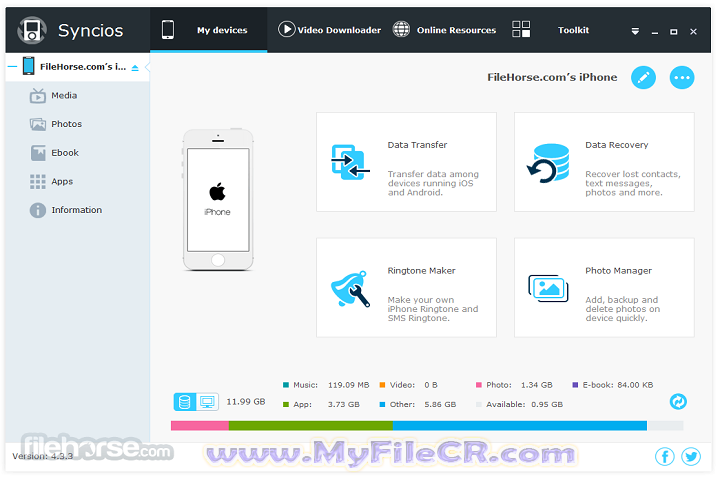Viewport: 720px width, 480px height.
Task: Open the Twitter link icon
Action: tap(691, 457)
